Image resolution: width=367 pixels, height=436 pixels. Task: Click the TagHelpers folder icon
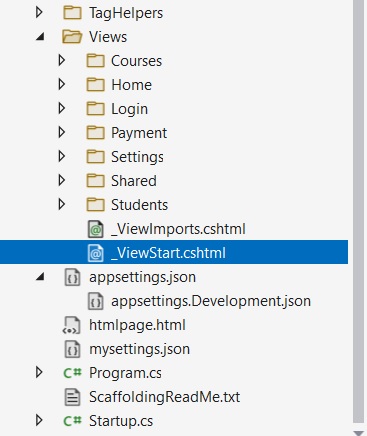pyautogui.click(x=72, y=13)
